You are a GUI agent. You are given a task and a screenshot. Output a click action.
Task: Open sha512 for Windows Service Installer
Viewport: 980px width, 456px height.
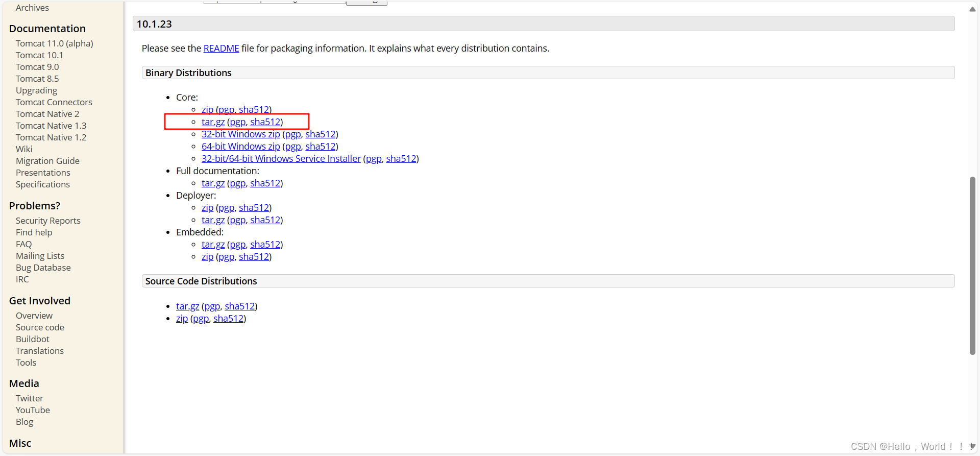(401, 159)
